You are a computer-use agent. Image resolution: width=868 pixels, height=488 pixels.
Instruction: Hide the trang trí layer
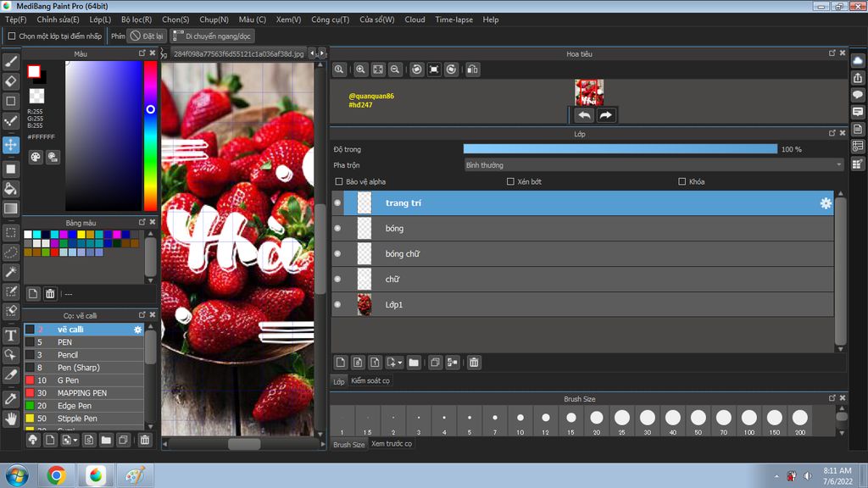(337, 203)
